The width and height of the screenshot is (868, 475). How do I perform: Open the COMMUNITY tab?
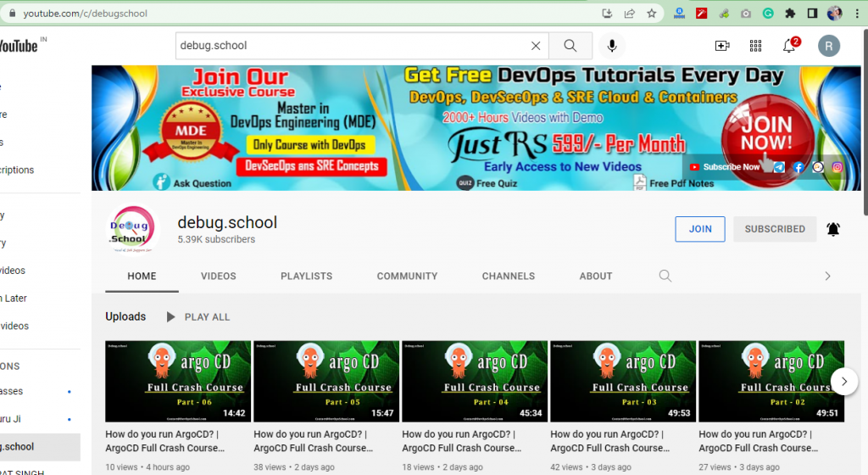pyautogui.click(x=407, y=277)
